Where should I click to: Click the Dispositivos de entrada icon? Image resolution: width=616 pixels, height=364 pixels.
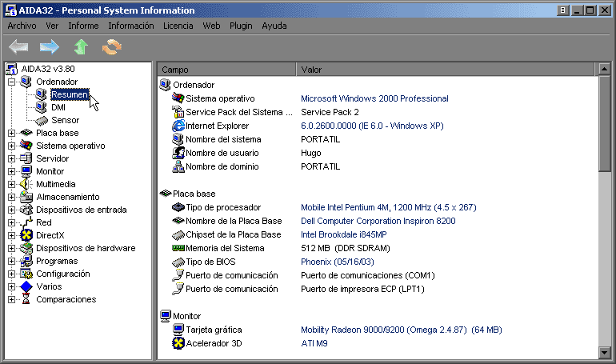tap(26, 210)
